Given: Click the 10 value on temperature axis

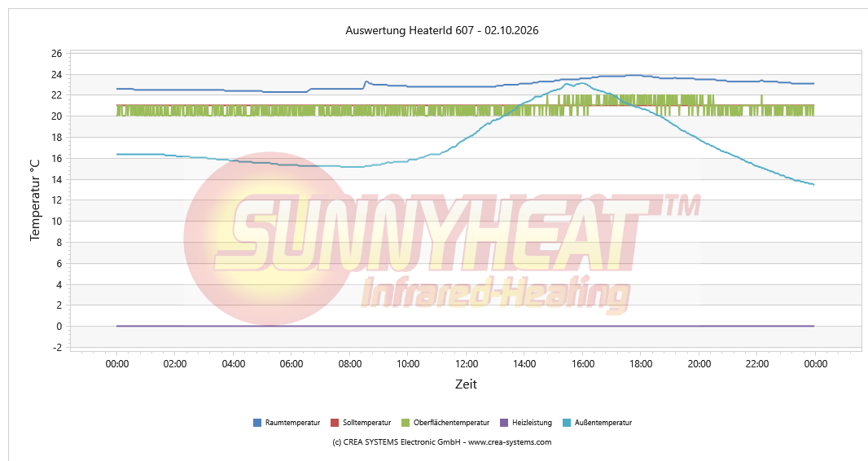Looking at the screenshot, I should pyautogui.click(x=56, y=222).
